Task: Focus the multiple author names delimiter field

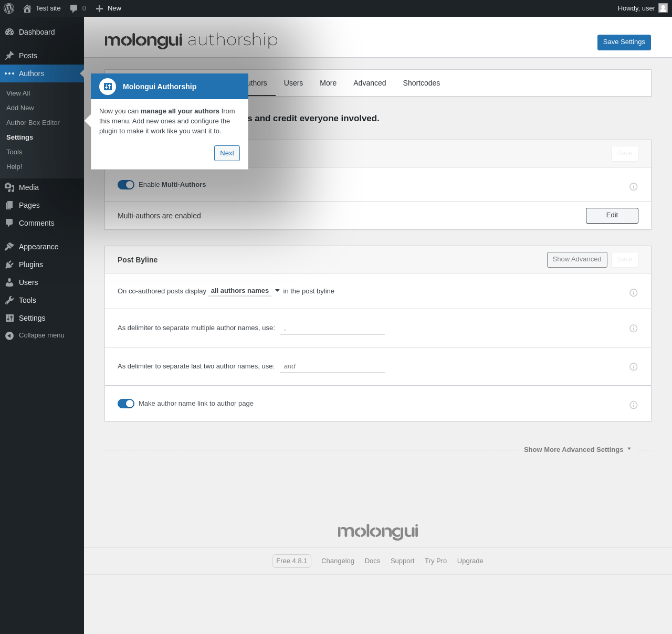Action: point(332,329)
